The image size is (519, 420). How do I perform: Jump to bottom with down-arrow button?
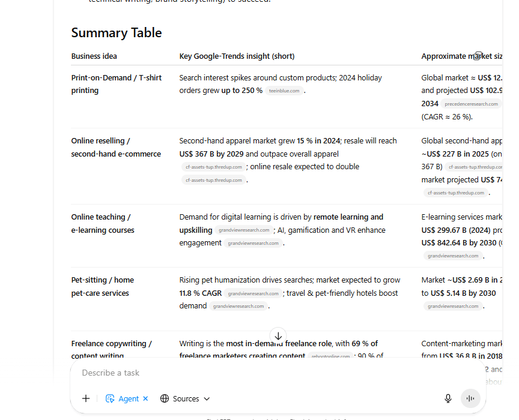click(x=278, y=336)
